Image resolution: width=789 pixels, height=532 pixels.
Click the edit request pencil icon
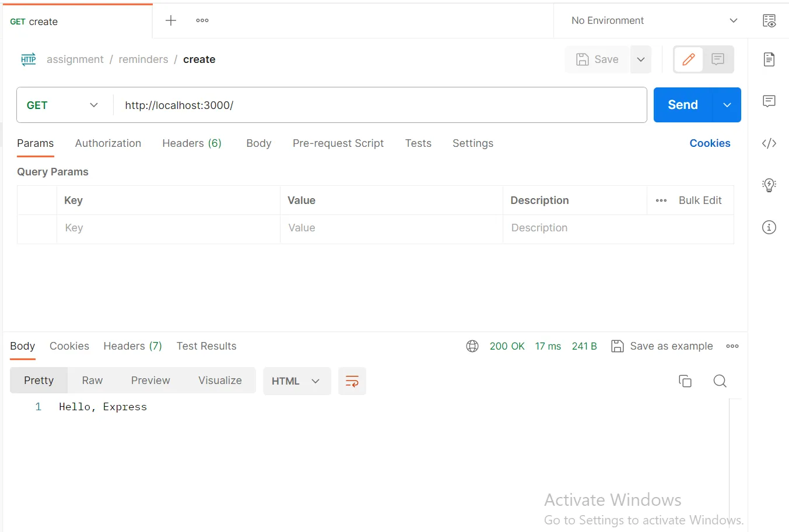688,59
